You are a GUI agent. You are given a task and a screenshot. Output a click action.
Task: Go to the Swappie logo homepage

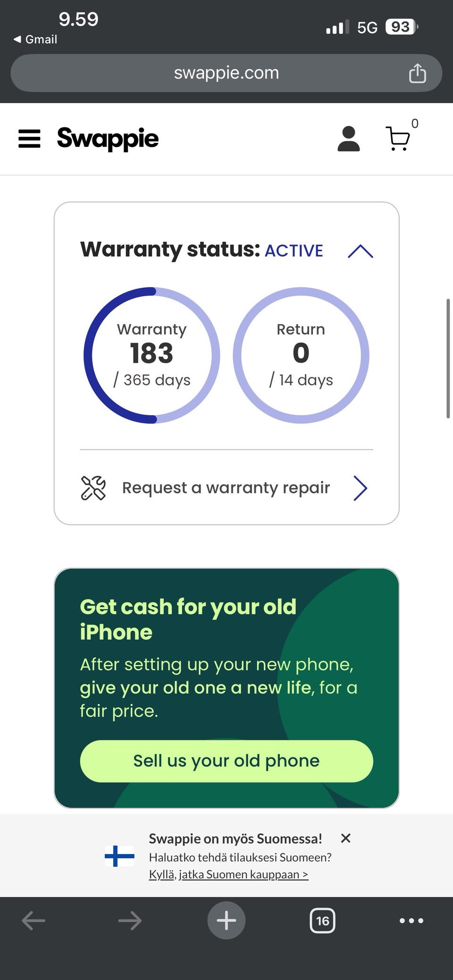(108, 139)
